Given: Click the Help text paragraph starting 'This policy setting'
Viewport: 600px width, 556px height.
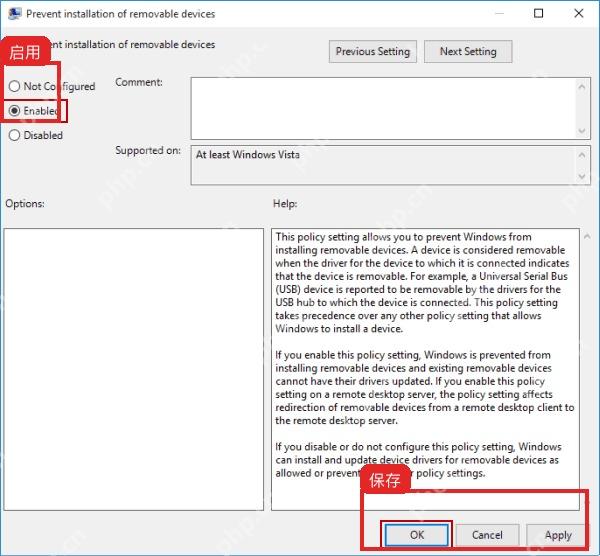Looking at the screenshot, I should [x=422, y=282].
